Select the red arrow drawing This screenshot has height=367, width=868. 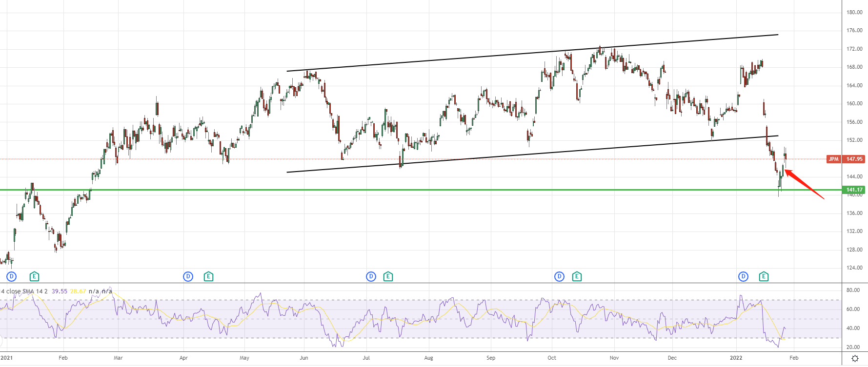805,184
